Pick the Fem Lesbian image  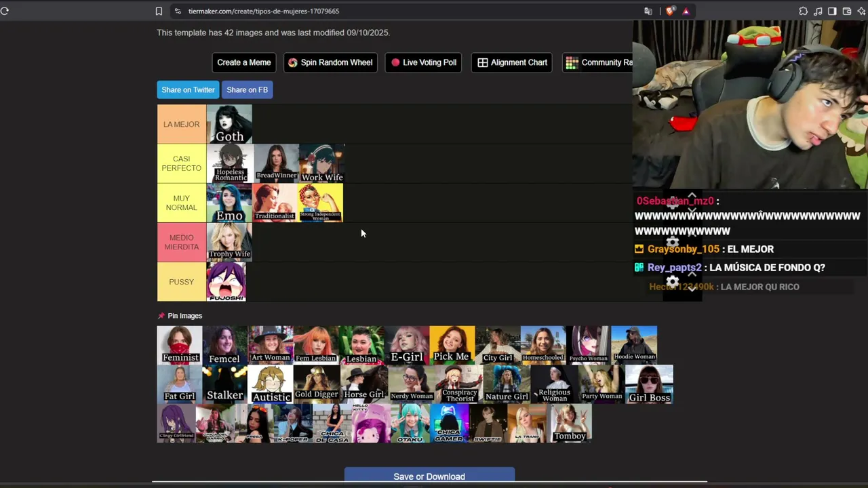click(315, 345)
